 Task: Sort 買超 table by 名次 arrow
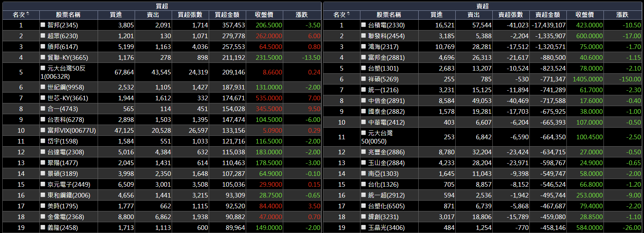point(28,14)
